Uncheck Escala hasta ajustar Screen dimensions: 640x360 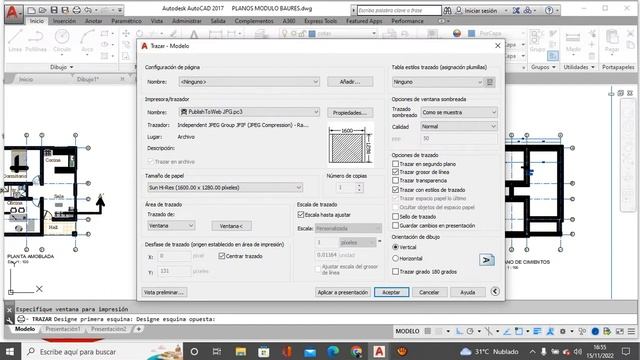tap(301, 214)
